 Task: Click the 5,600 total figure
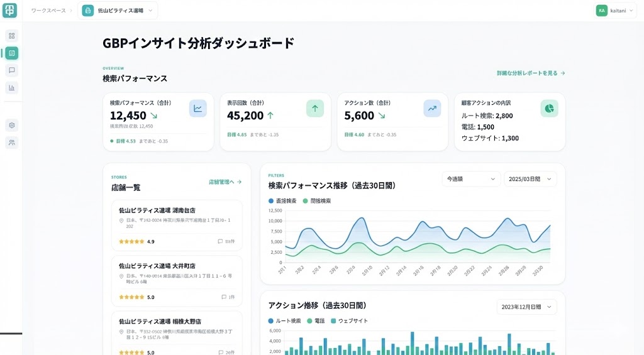pyautogui.click(x=359, y=116)
